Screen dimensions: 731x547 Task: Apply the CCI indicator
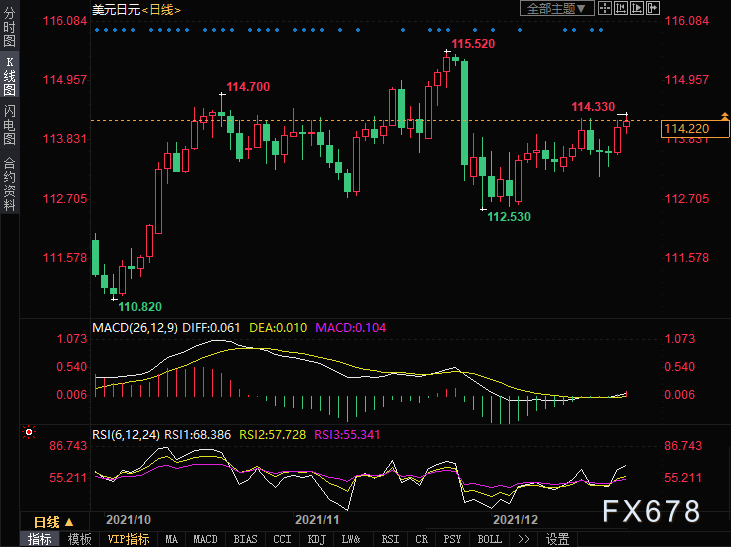click(x=282, y=539)
